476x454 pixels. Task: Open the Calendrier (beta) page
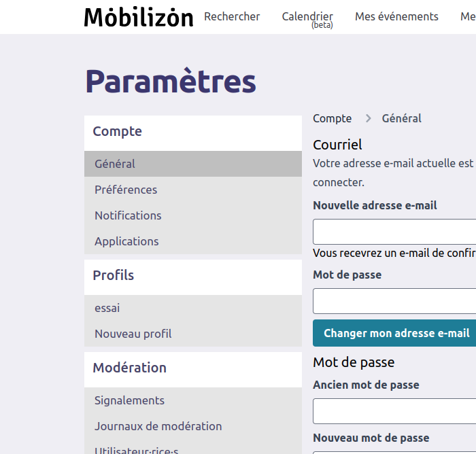[x=307, y=18]
